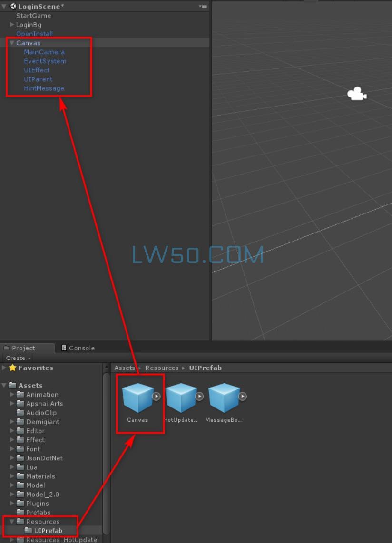Viewport: 392px width, 543px height.
Task: Switch to the Console tab
Action: click(78, 348)
